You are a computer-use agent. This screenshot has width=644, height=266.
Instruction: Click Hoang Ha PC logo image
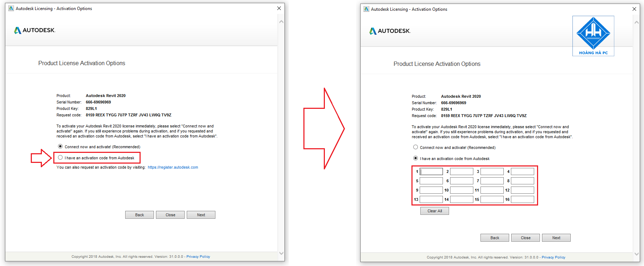pos(593,36)
